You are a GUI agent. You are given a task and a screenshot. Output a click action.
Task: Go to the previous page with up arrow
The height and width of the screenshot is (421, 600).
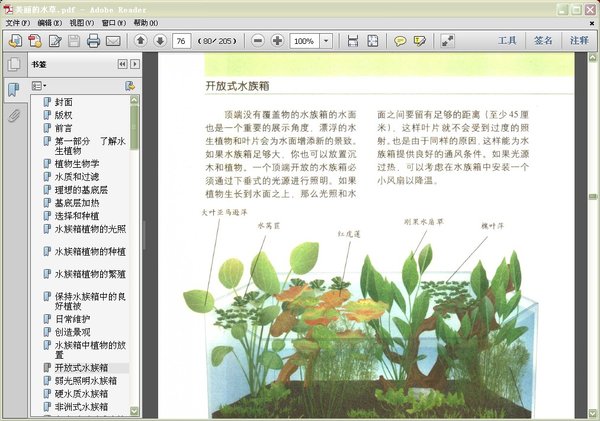coord(140,40)
